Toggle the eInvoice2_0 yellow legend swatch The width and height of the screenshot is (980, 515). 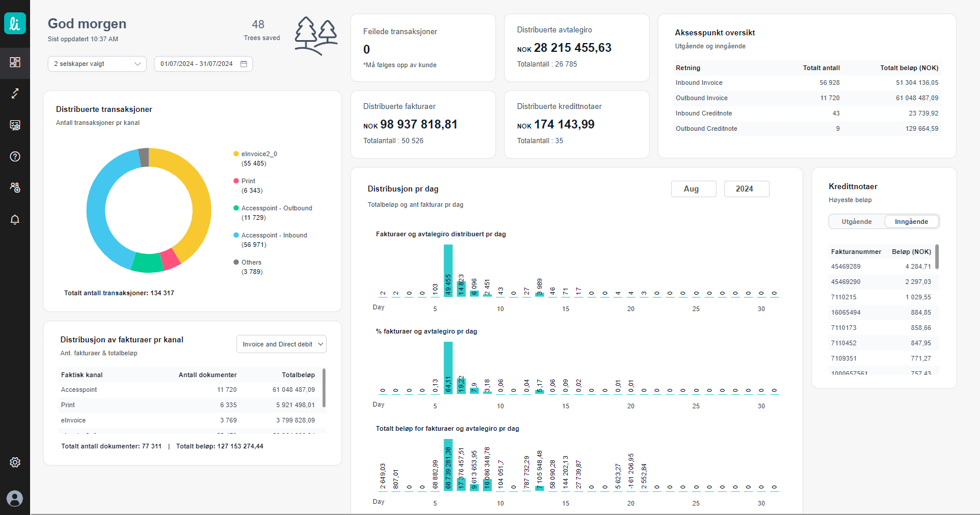(236, 154)
